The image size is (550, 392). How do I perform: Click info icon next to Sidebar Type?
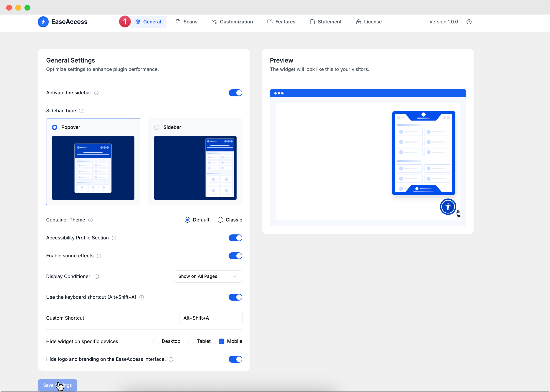point(81,111)
